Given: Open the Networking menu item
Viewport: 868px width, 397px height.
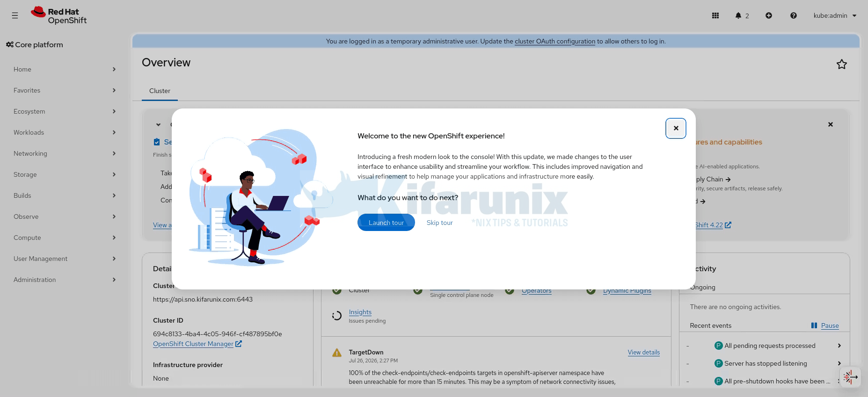Looking at the screenshot, I should click(x=65, y=153).
